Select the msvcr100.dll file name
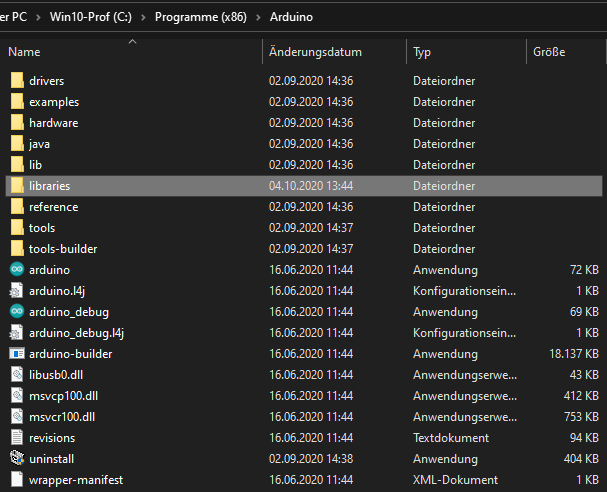The width and height of the screenshot is (607, 492). pyautogui.click(x=60, y=417)
